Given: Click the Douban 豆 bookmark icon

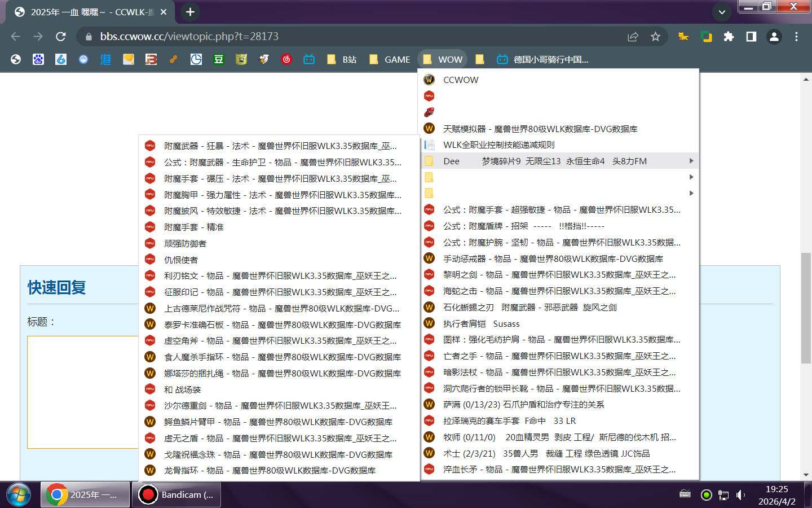Looking at the screenshot, I should (x=218, y=59).
